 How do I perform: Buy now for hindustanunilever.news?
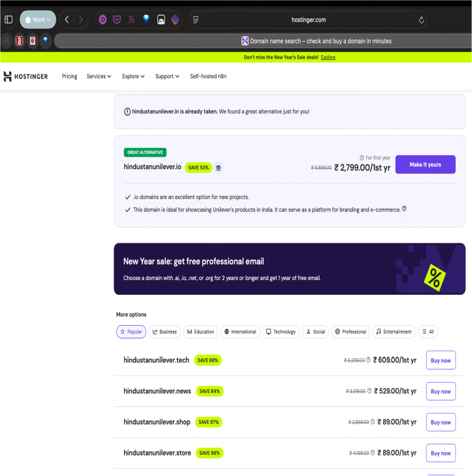pos(441,391)
